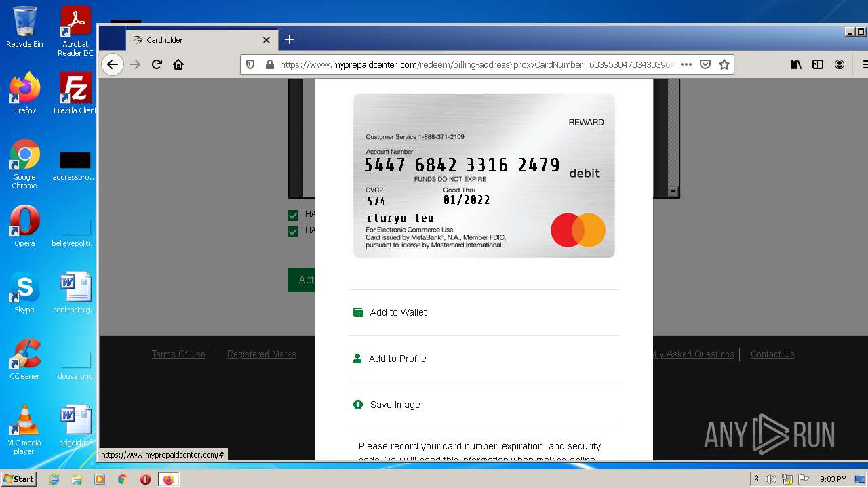Open the believepoliti desktop file
The height and width of the screenshot is (488, 868).
pos(75,232)
